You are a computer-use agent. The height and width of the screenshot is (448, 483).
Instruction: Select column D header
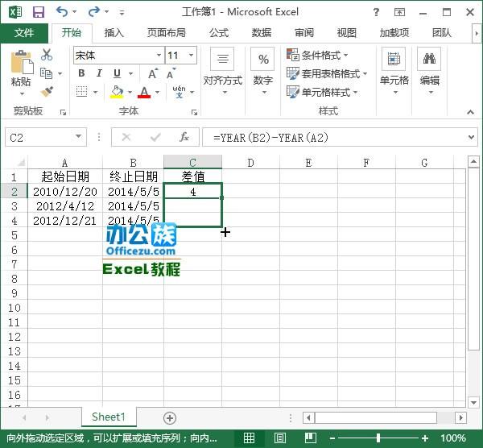250,162
